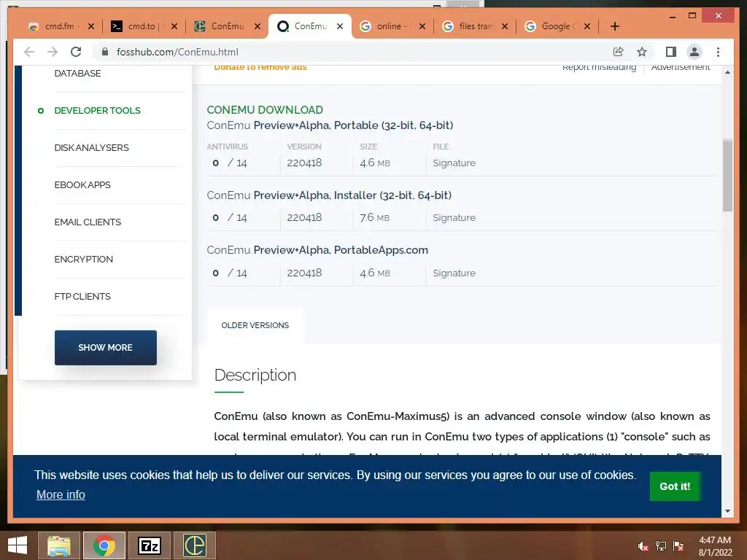Select the Ebook Apps category

[82, 184]
